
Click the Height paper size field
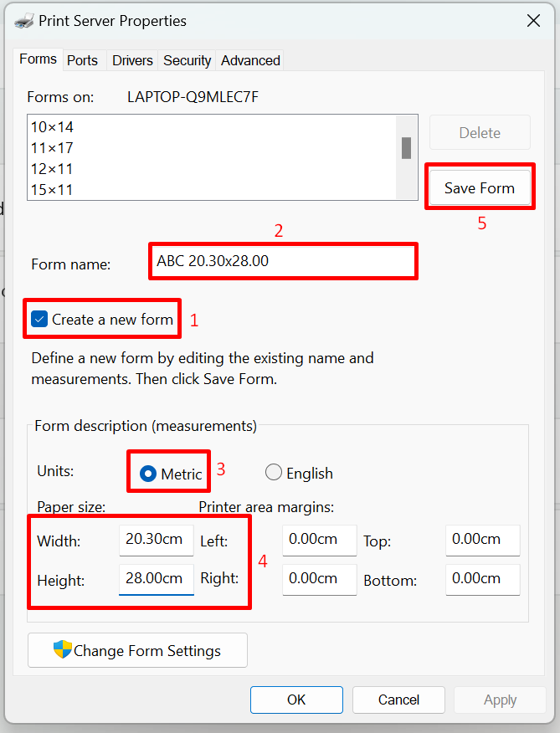point(156,578)
